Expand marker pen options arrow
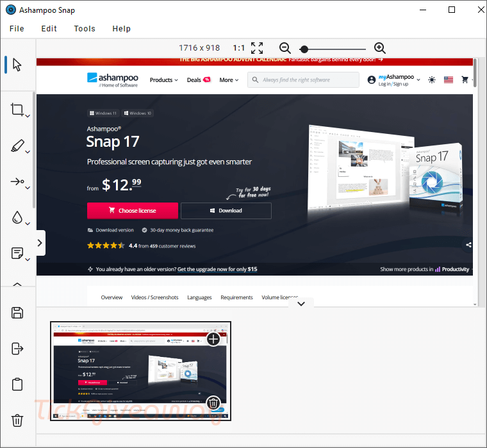This screenshot has width=487, height=448. click(28, 152)
